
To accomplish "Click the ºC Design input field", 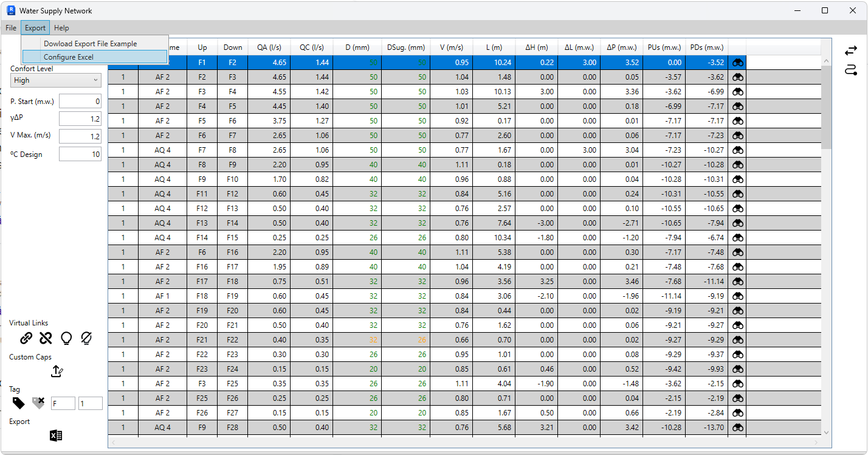I will (80, 155).
